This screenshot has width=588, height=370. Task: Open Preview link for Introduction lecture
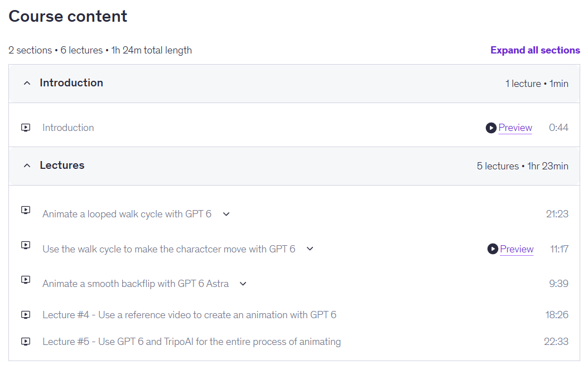[x=515, y=128]
